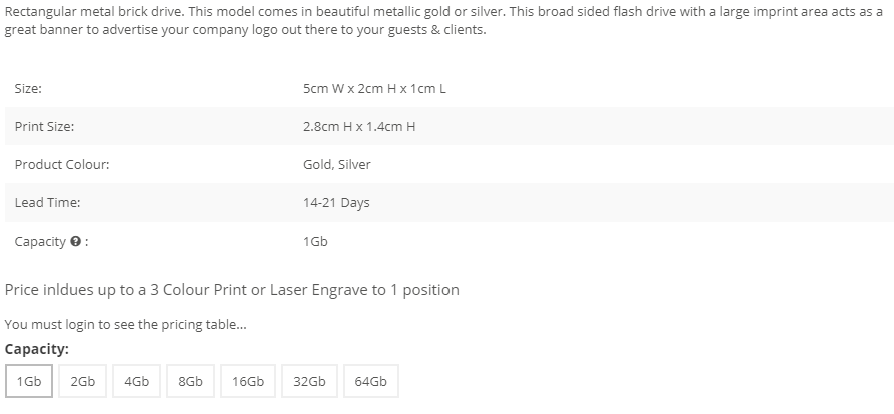Select the 64Gb capacity button
894x414 pixels.
click(x=370, y=382)
